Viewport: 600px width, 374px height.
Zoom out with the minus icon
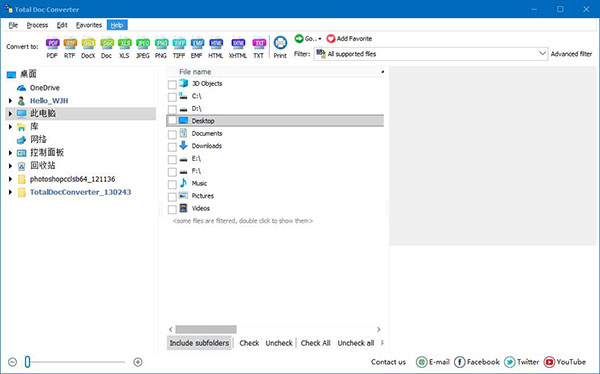pyautogui.click(x=13, y=362)
